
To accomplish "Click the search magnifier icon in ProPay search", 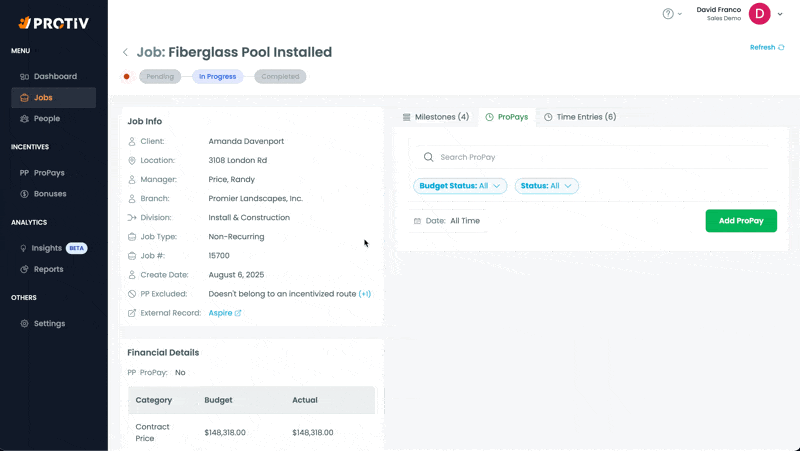I will [428, 157].
